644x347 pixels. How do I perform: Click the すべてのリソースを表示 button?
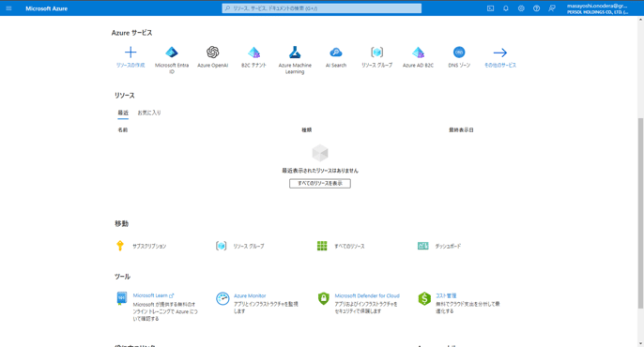pos(320,183)
